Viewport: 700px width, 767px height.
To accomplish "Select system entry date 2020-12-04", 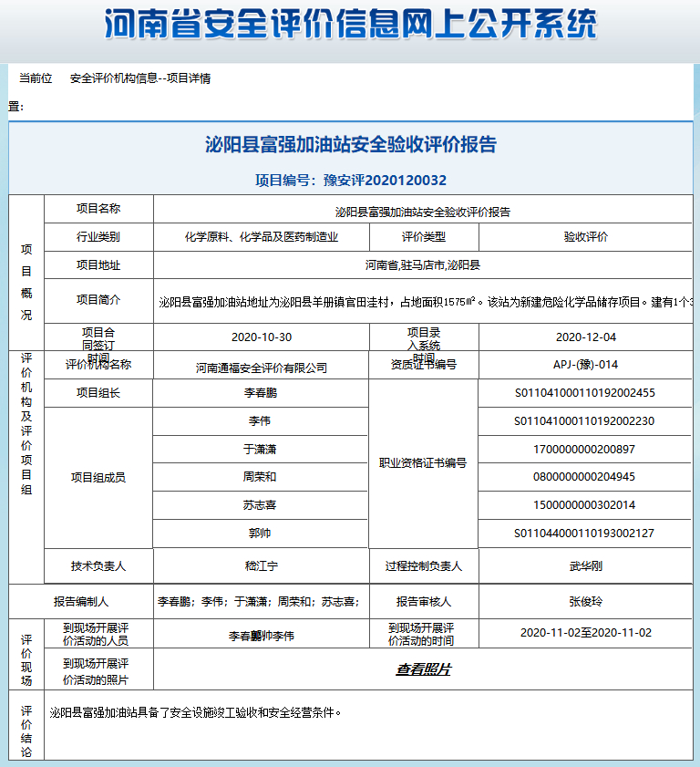I will (x=586, y=337).
